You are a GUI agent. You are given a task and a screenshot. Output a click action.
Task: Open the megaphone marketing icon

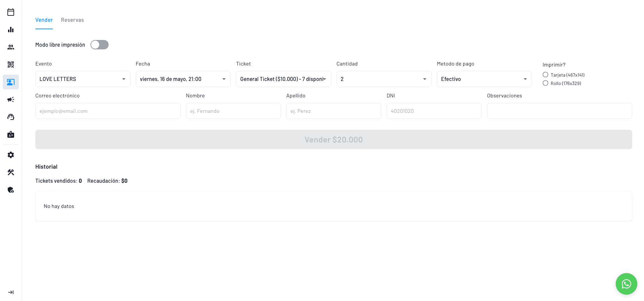click(x=11, y=99)
